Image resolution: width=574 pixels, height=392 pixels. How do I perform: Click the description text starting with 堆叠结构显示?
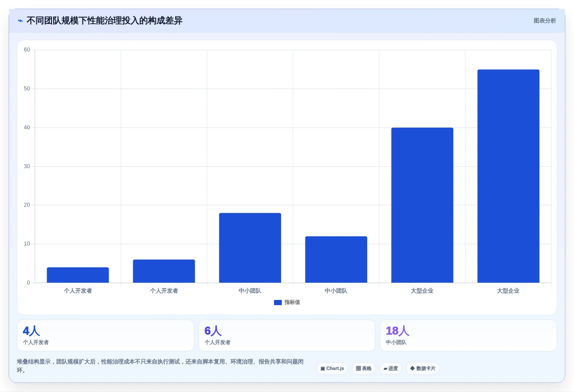[x=160, y=366]
